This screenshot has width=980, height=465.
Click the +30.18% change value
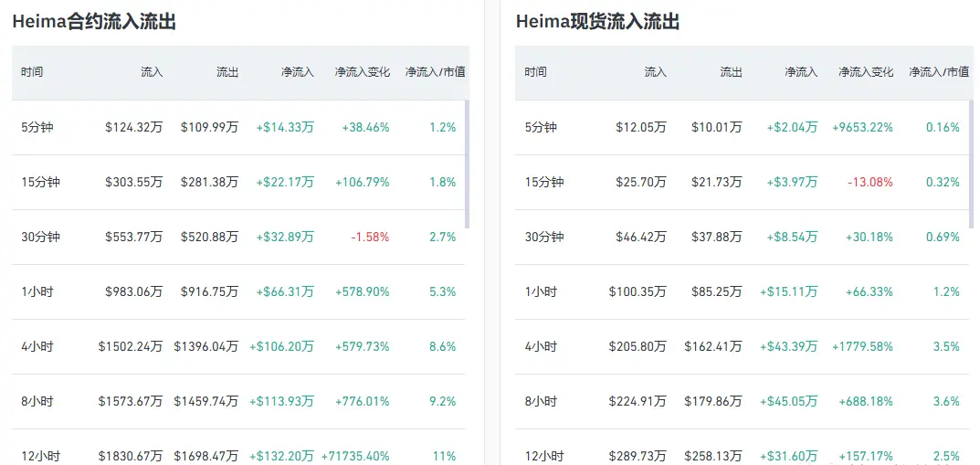point(869,237)
